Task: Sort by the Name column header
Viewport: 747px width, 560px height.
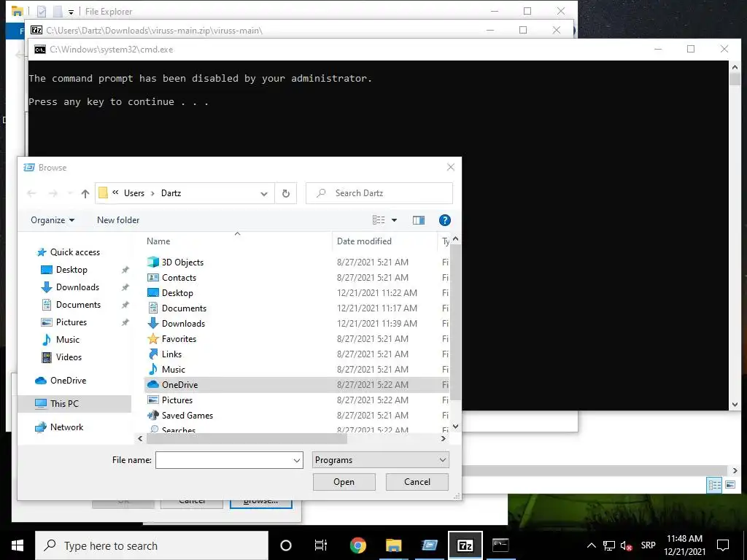Action: coord(158,241)
